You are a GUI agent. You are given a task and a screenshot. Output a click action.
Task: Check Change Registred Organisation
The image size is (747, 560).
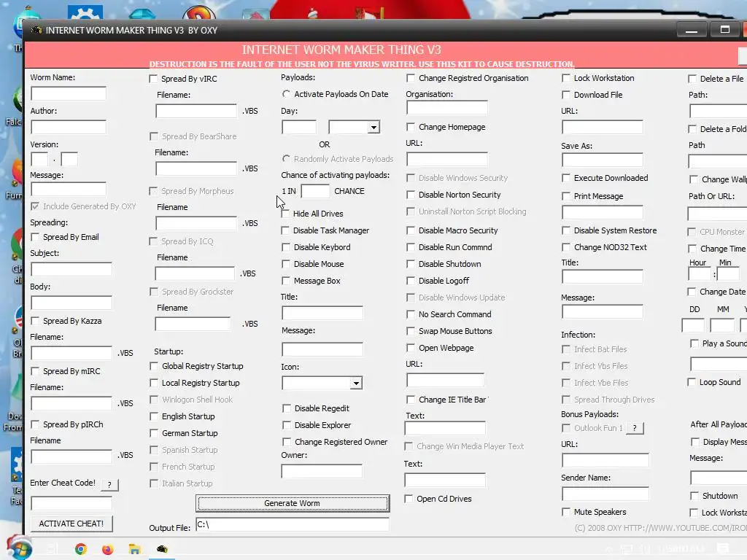(x=411, y=78)
